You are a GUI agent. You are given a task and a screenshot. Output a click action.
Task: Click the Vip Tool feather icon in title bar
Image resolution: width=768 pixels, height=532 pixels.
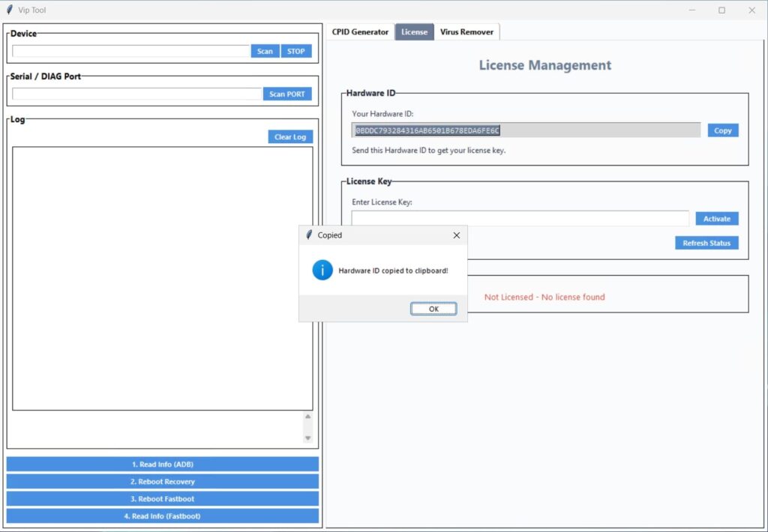point(10,10)
